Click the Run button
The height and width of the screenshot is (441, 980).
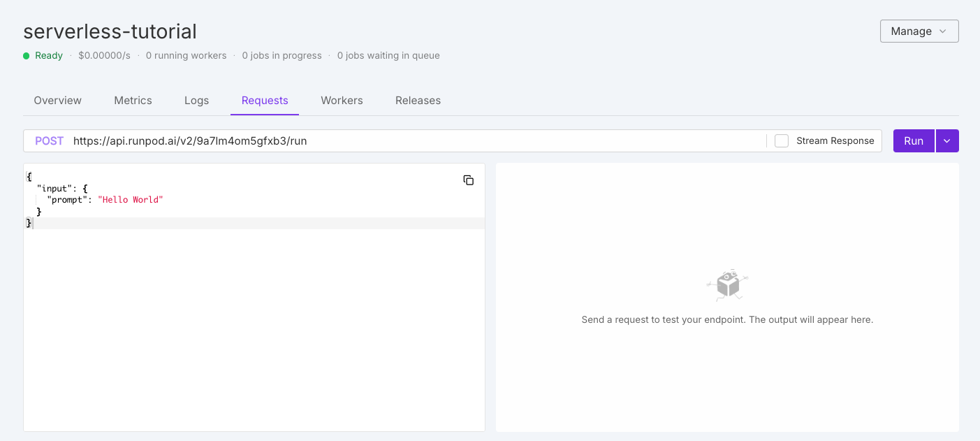pyautogui.click(x=914, y=140)
